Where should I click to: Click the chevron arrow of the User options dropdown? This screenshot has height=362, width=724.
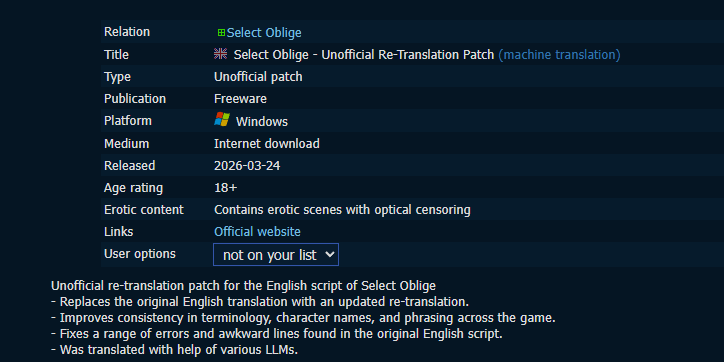[330, 254]
